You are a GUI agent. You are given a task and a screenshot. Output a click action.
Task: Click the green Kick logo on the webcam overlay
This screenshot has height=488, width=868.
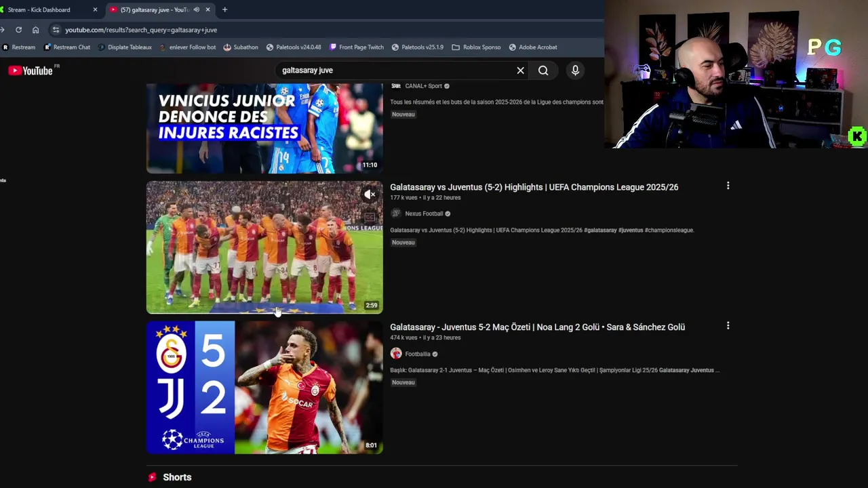tap(857, 136)
